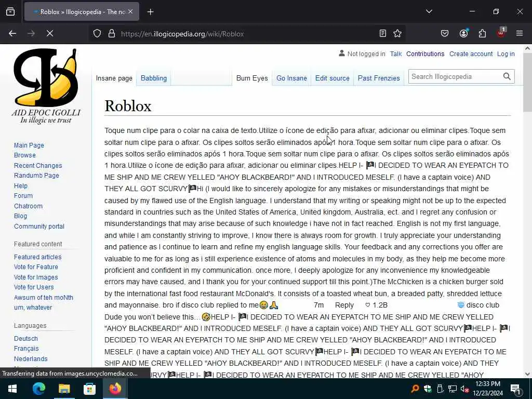Open Randumb Page
This screenshot has width=532, height=399.
(x=36, y=176)
